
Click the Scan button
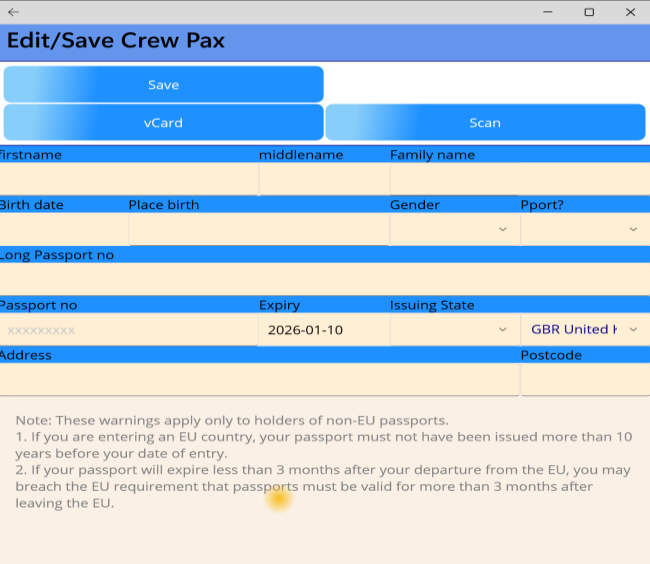485,123
